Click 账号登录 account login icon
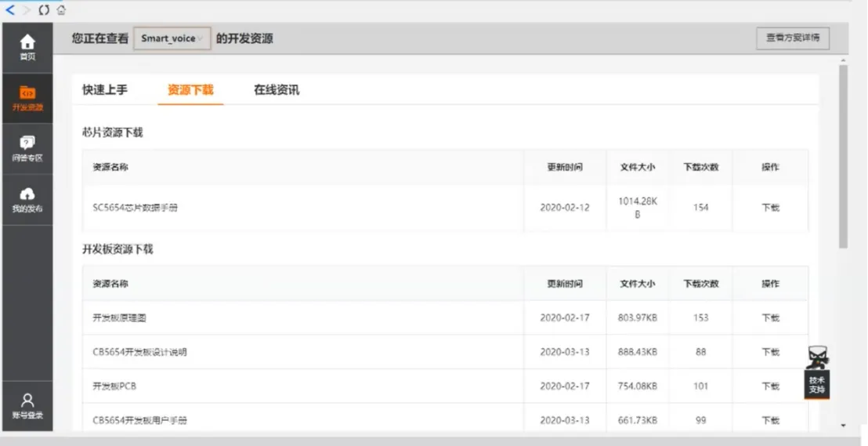The image size is (868, 446). (x=27, y=406)
